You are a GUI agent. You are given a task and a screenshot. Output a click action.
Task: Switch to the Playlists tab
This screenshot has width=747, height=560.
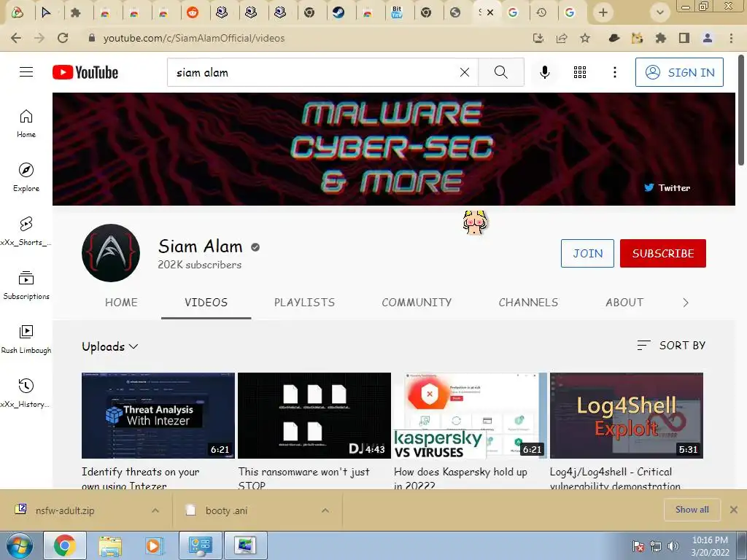[304, 303]
